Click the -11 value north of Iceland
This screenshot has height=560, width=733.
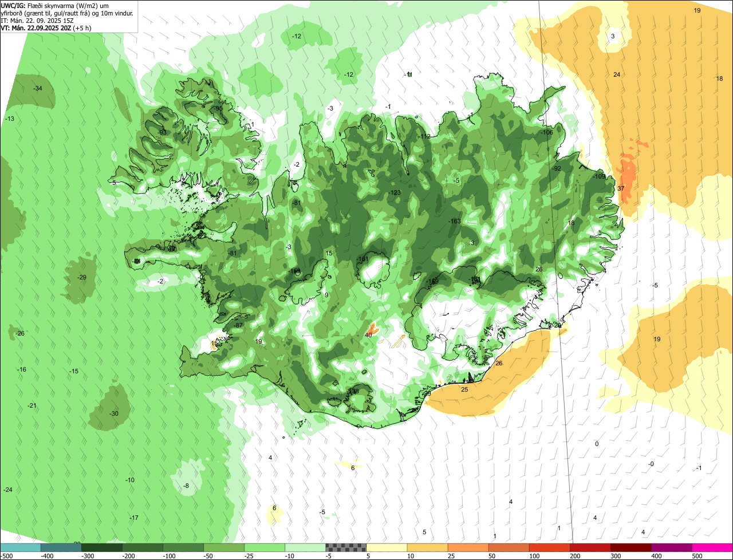408,74
